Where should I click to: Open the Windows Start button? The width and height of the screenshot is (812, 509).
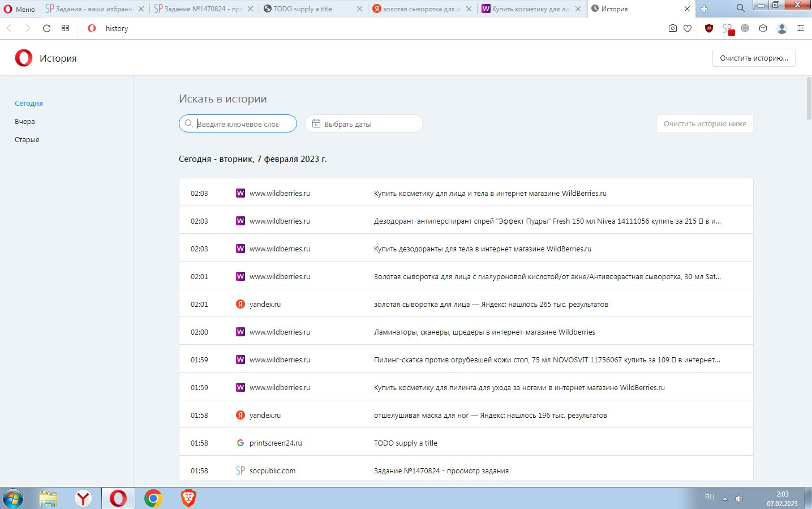pyautogui.click(x=12, y=498)
